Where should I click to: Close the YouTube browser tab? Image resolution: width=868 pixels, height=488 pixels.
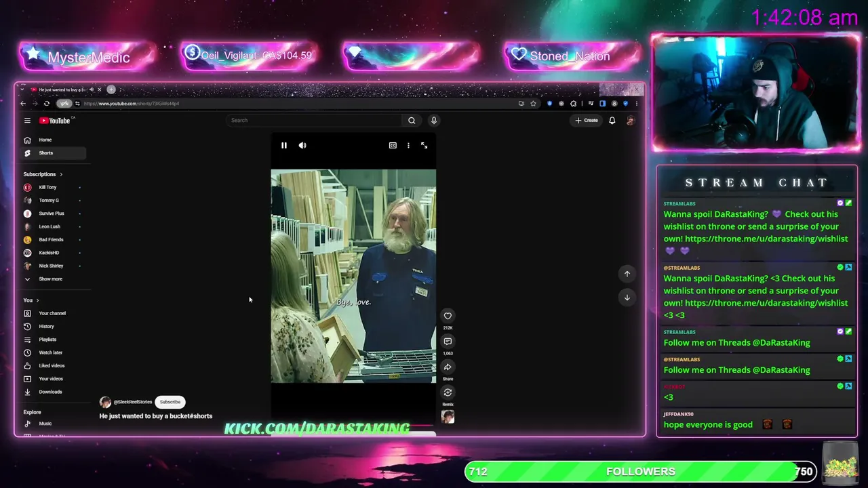[99, 89]
